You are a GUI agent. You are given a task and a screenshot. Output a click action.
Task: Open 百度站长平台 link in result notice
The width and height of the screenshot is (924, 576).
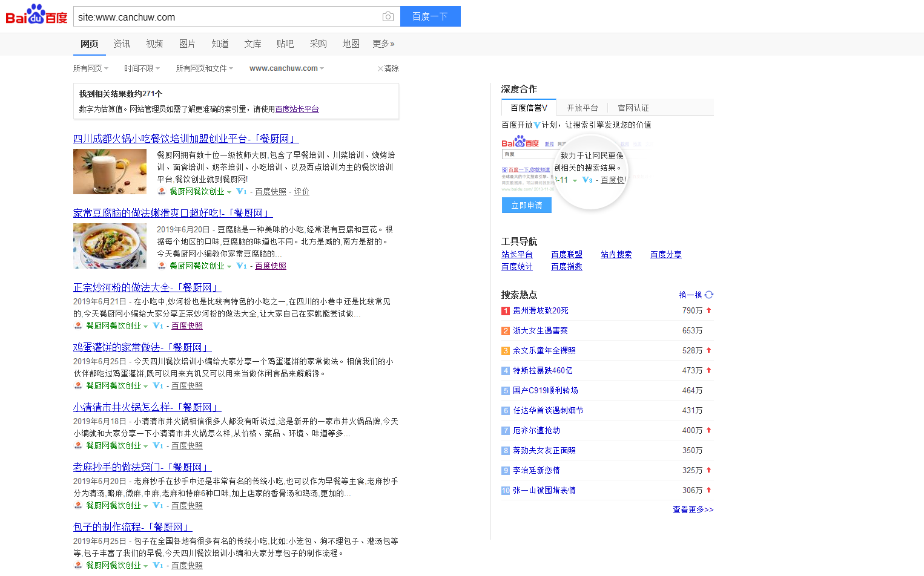click(x=297, y=109)
